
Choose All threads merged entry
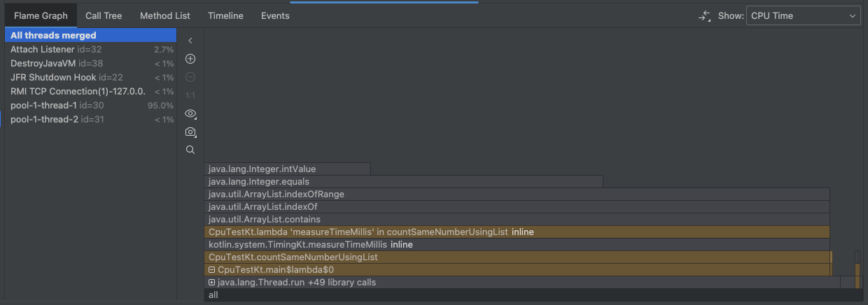[54, 35]
